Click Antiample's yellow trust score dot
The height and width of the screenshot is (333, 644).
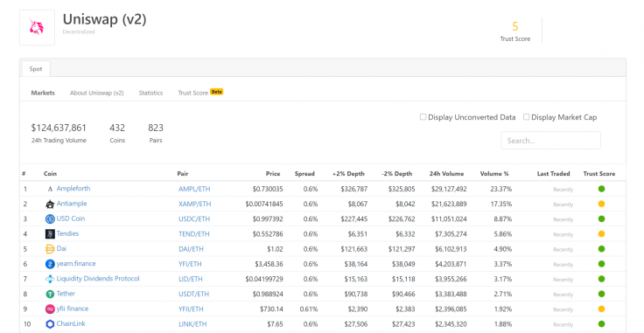point(601,204)
